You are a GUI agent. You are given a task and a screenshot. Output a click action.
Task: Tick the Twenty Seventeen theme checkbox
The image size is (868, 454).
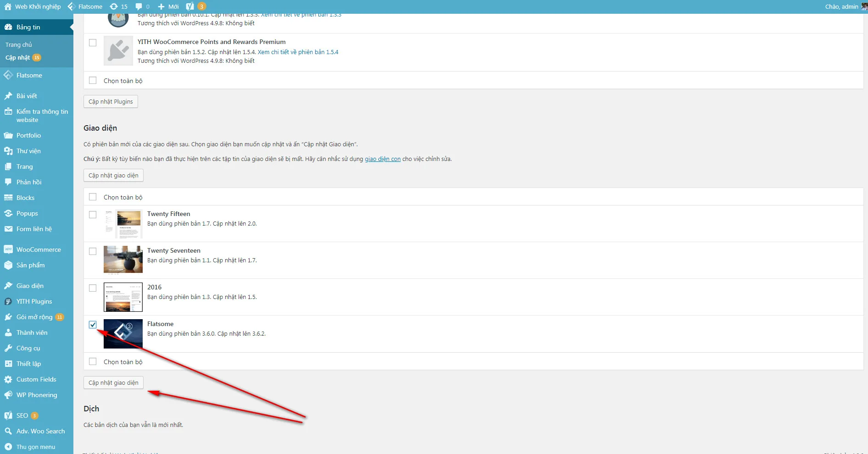pyautogui.click(x=93, y=251)
